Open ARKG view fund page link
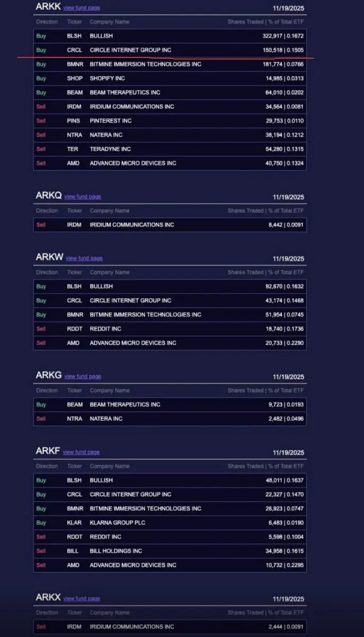Screen dimensions: 364x637 coord(82,377)
